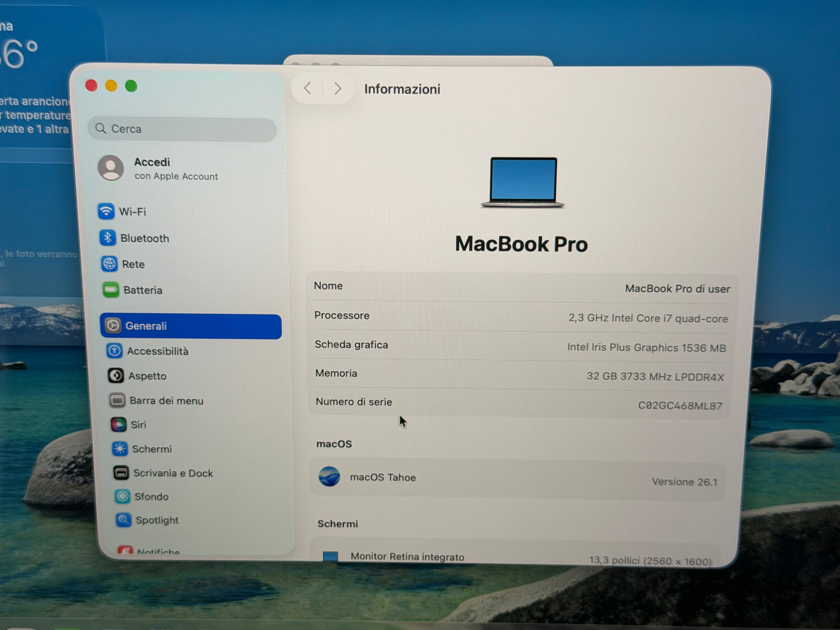Screen dimensions: 840x630
Task: Open the Batteria battery icon
Action: pos(111,289)
